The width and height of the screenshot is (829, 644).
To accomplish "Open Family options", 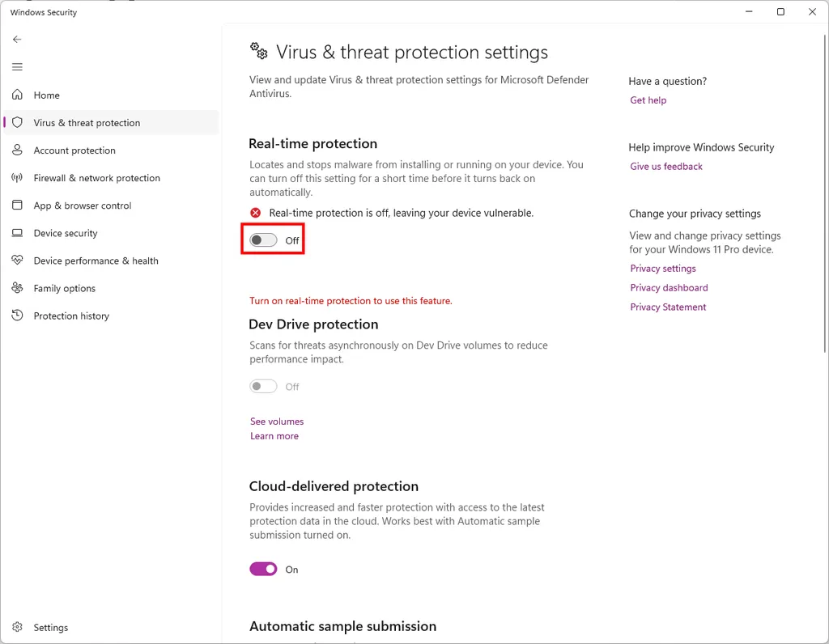I will [x=63, y=288].
